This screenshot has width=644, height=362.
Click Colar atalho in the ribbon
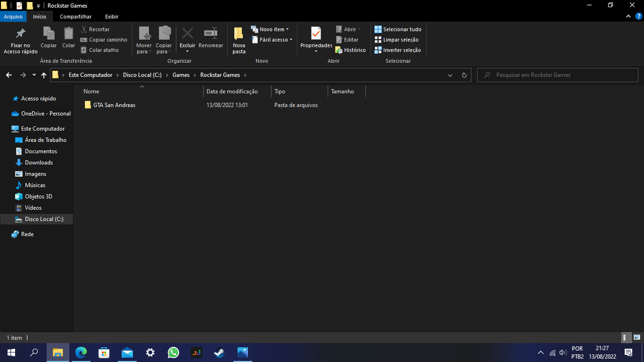tap(100, 50)
